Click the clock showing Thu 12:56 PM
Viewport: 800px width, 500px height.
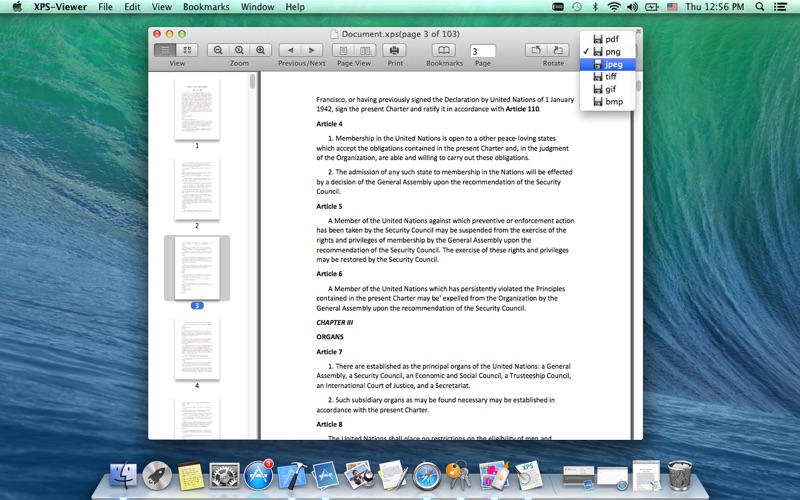coord(715,7)
